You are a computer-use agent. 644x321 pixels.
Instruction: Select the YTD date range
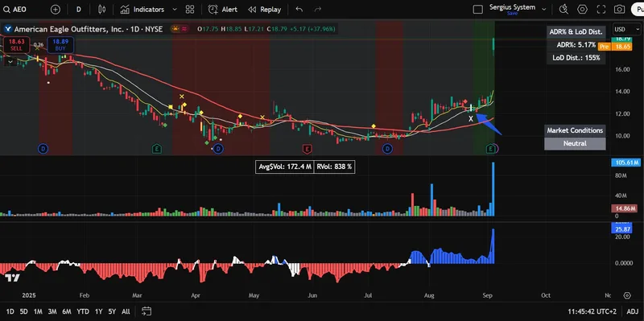[x=83, y=311]
